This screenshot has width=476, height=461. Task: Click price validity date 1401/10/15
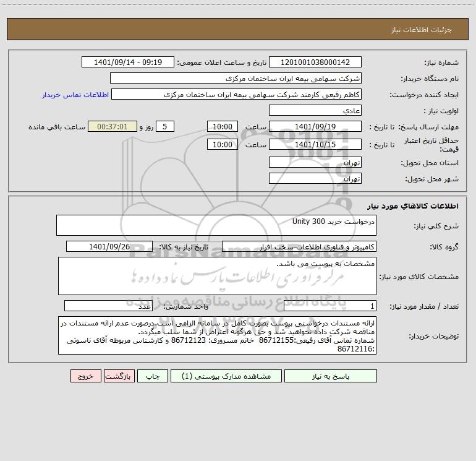pos(315,145)
